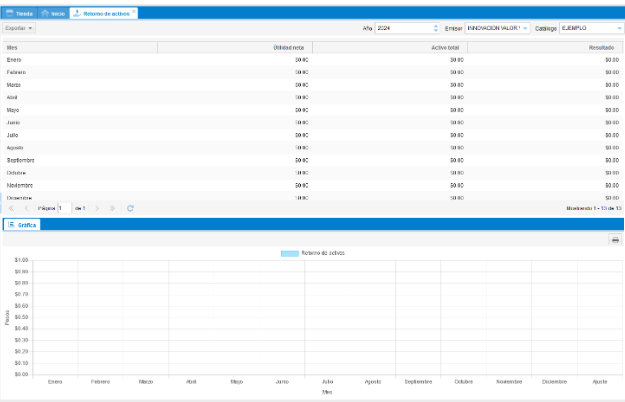Expand the Emisor combo box
The height and width of the screenshot is (402, 625).
[x=526, y=28]
